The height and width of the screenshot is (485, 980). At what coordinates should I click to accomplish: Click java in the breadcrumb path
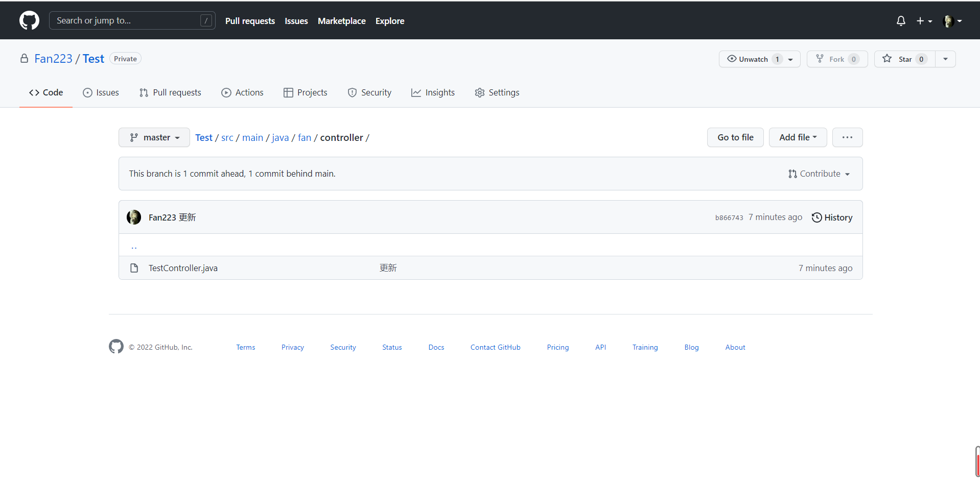[280, 137]
